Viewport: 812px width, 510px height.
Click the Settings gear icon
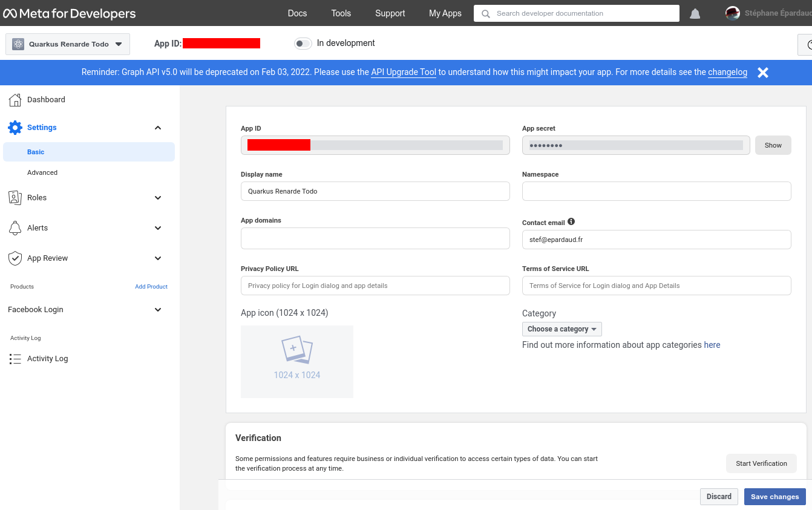pos(15,128)
